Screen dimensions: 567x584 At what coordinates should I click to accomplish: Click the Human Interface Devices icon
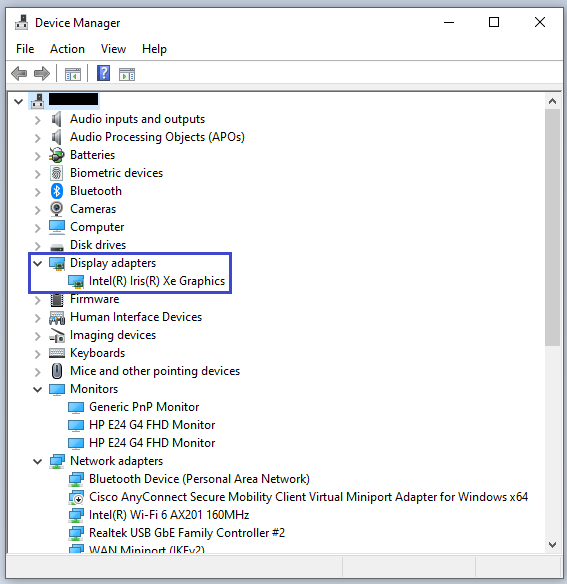[57, 318]
